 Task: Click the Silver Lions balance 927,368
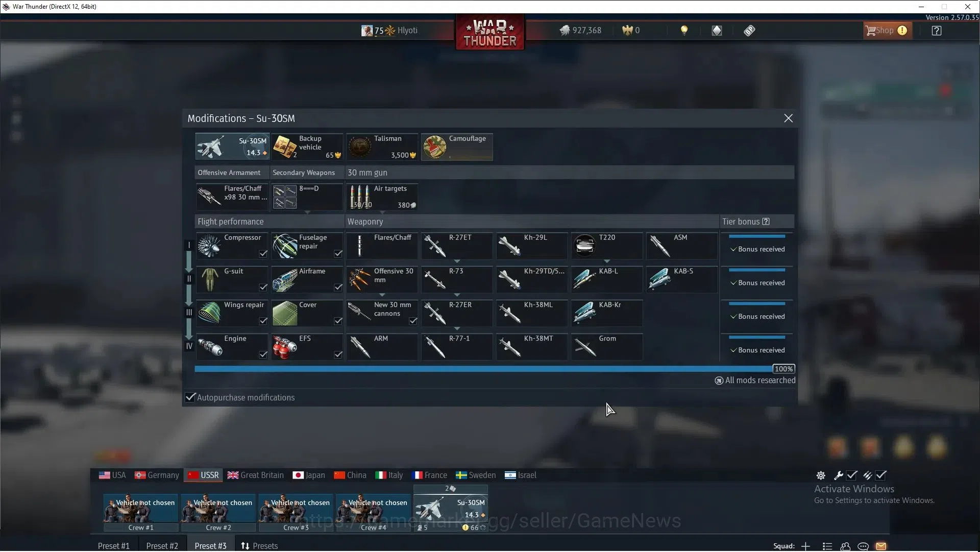(x=580, y=30)
